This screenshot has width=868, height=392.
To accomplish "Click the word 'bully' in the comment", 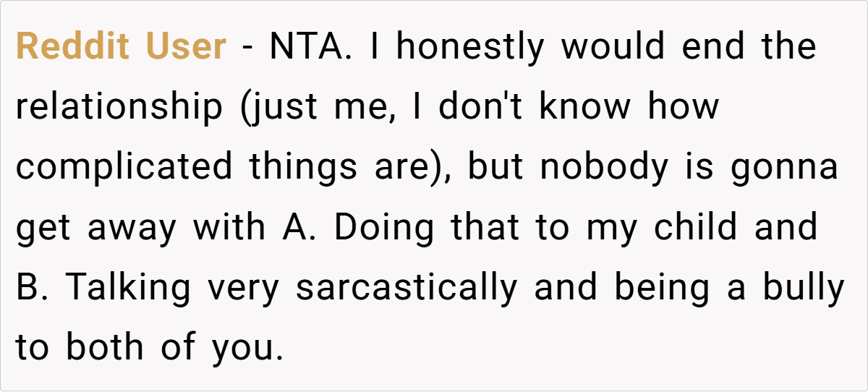I will click(x=804, y=288).
